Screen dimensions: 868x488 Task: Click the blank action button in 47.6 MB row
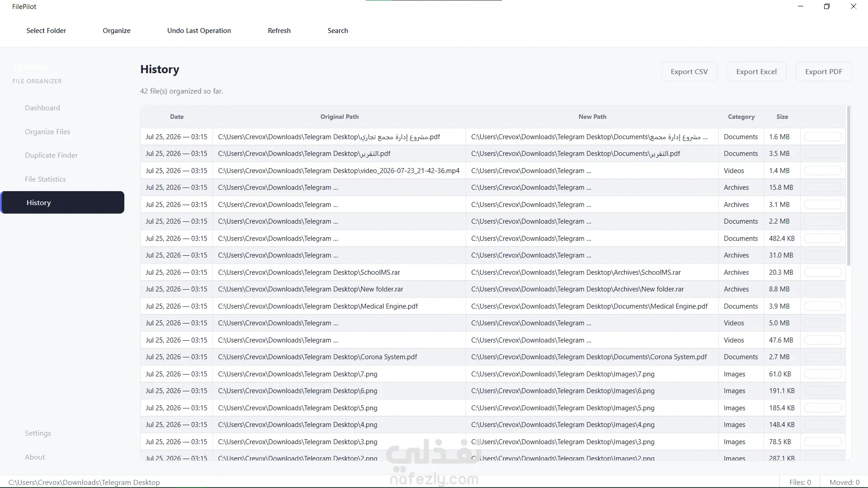click(x=823, y=340)
